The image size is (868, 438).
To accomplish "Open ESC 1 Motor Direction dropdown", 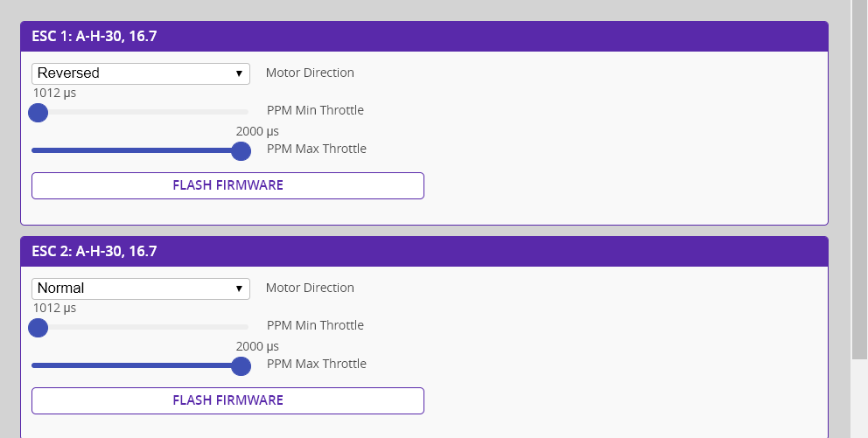I will (140, 73).
